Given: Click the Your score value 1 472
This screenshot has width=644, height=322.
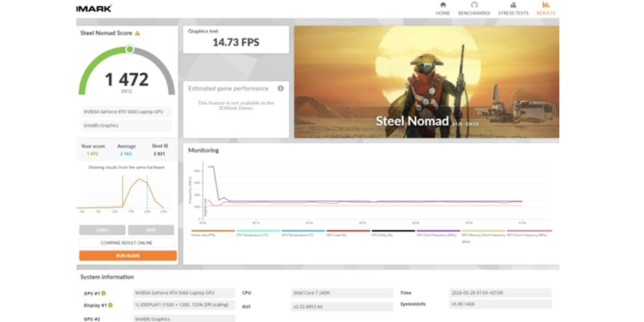Looking at the screenshot, I should click(92, 154).
